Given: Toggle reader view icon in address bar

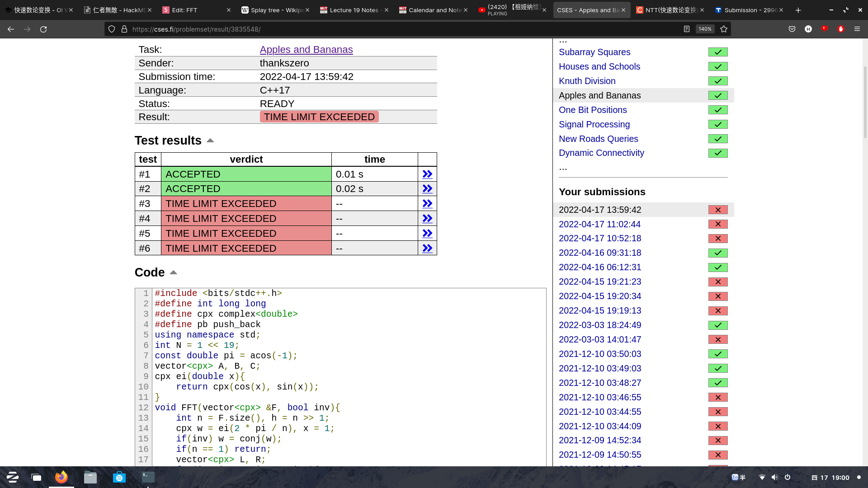Looking at the screenshot, I should tap(687, 29).
